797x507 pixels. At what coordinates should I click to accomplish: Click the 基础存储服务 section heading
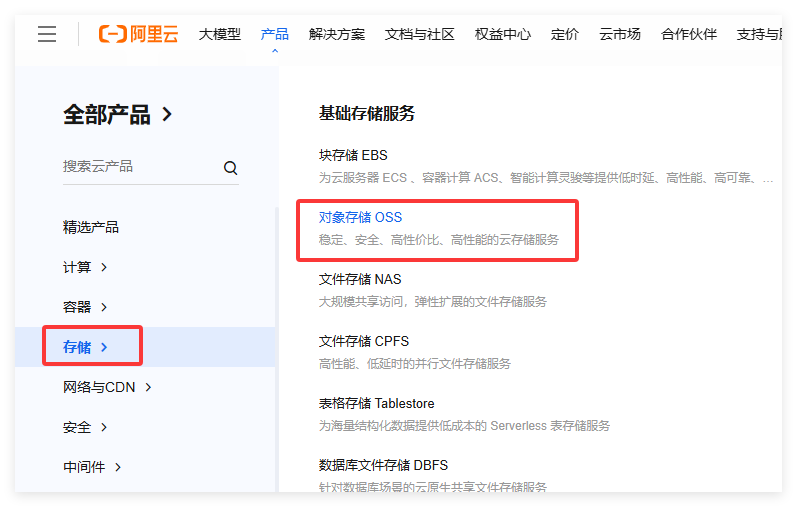coord(366,113)
